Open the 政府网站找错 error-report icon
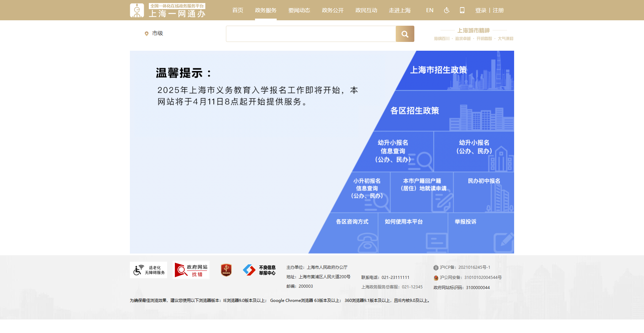The width and height of the screenshot is (644, 333). (191, 270)
